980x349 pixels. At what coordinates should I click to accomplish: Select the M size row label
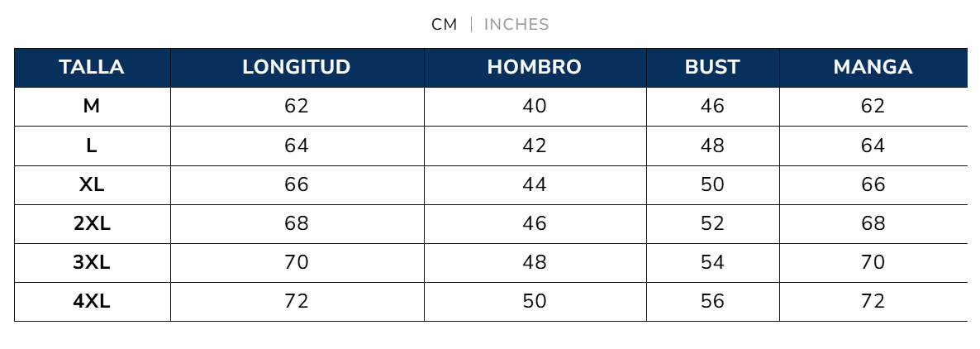click(92, 107)
